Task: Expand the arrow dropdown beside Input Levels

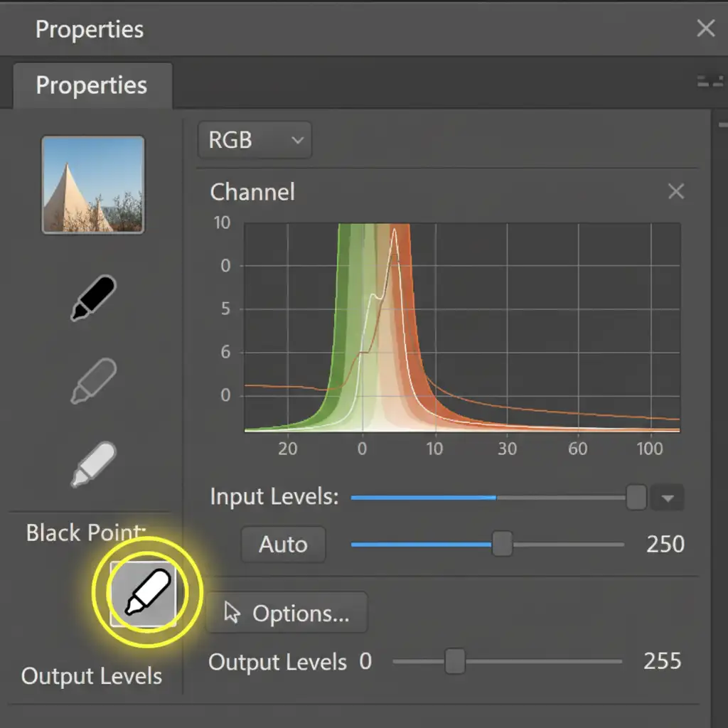Action: click(668, 498)
